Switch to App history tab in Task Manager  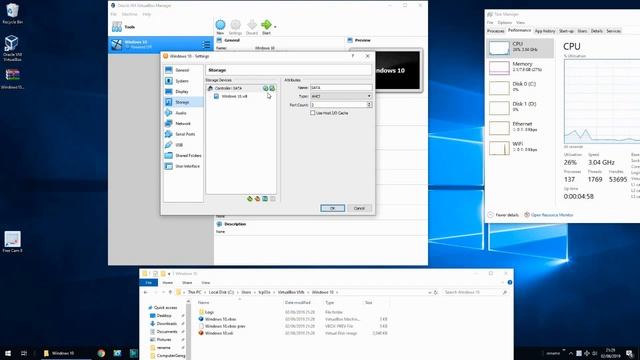(x=544, y=31)
